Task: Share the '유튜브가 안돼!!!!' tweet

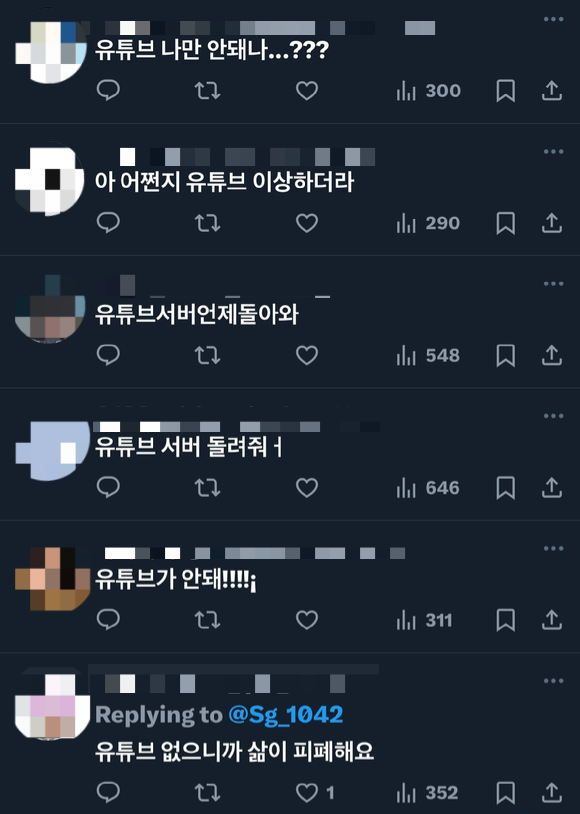Action: click(x=551, y=620)
